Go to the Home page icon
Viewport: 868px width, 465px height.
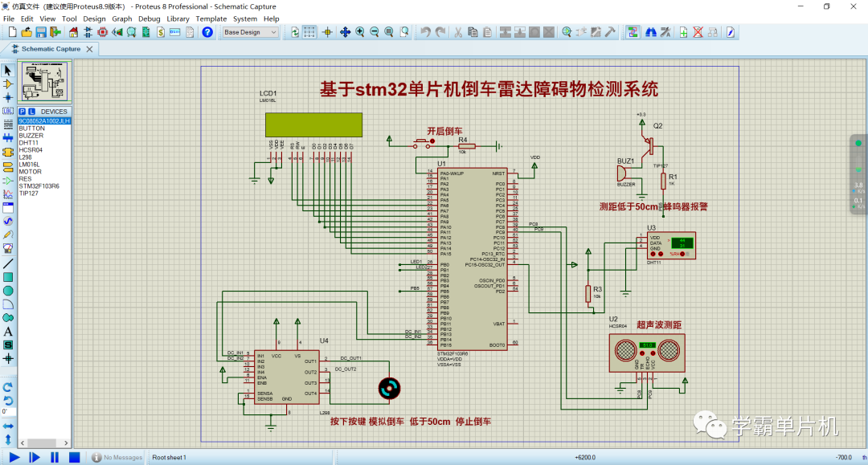[74, 33]
